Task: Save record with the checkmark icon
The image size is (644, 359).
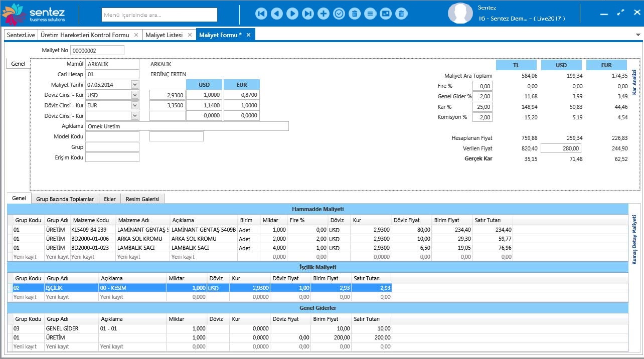Action: [x=339, y=14]
